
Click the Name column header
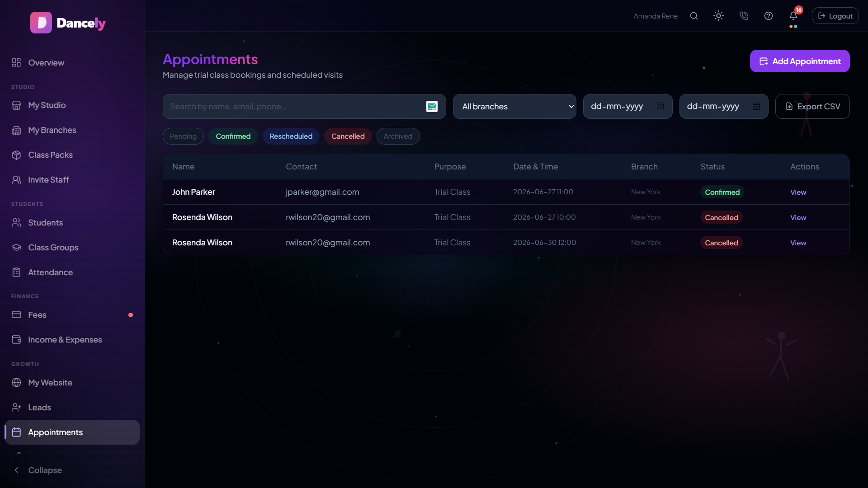click(x=183, y=166)
